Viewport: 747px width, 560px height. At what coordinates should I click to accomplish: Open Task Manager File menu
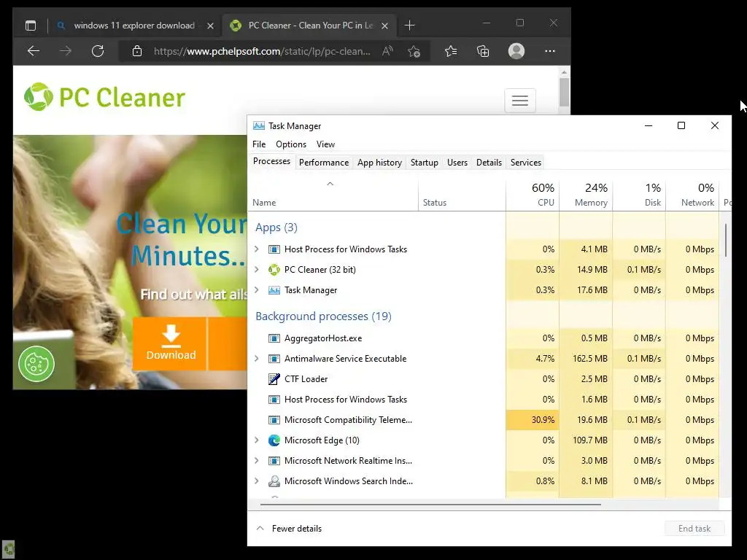259,144
